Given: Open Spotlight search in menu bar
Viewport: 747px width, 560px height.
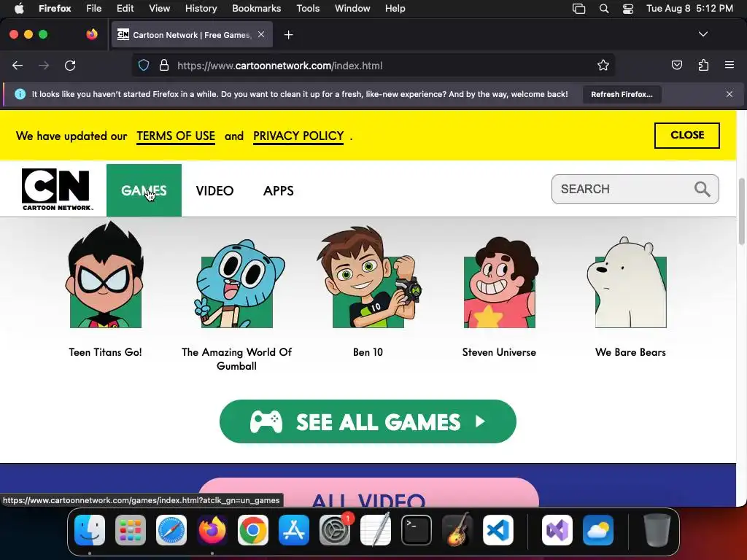Looking at the screenshot, I should (603, 9).
